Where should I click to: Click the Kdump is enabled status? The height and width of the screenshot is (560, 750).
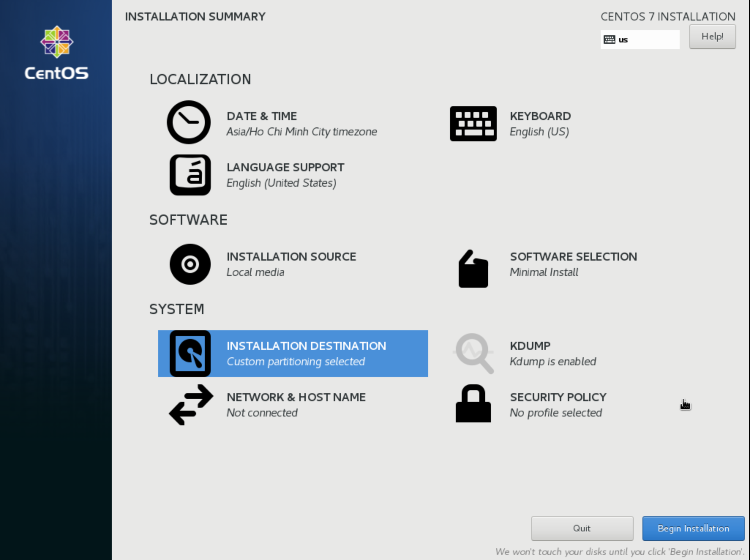(x=553, y=362)
